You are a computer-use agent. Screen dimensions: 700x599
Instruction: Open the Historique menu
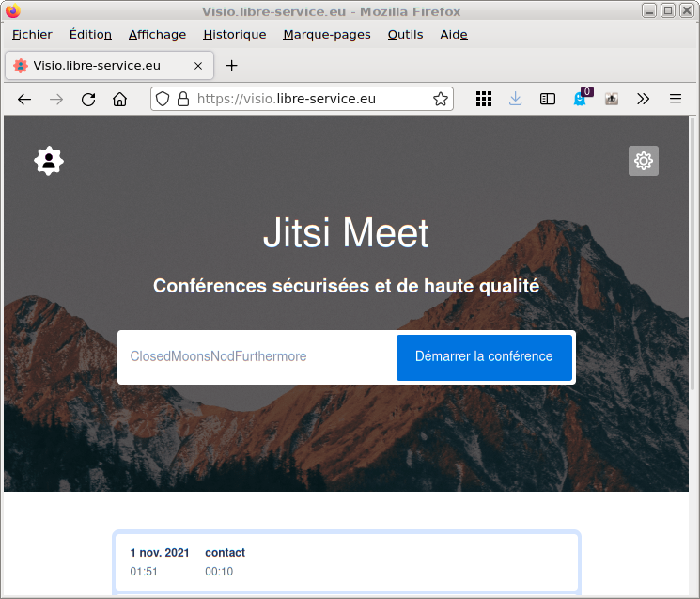tap(234, 35)
